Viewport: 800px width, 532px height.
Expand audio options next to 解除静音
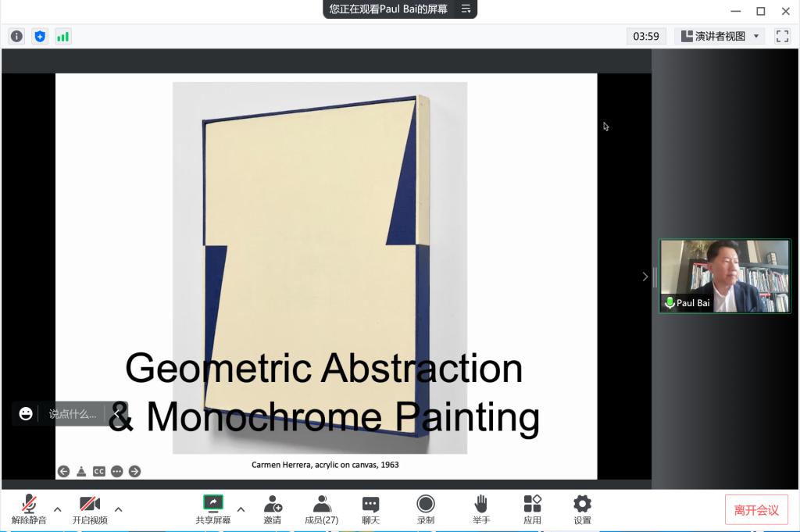(x=58, y=509)
